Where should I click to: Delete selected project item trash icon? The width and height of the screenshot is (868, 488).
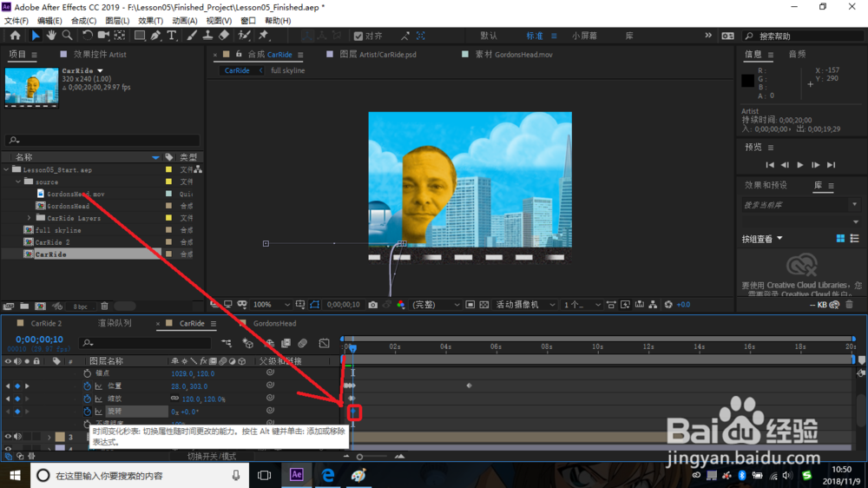105,306
